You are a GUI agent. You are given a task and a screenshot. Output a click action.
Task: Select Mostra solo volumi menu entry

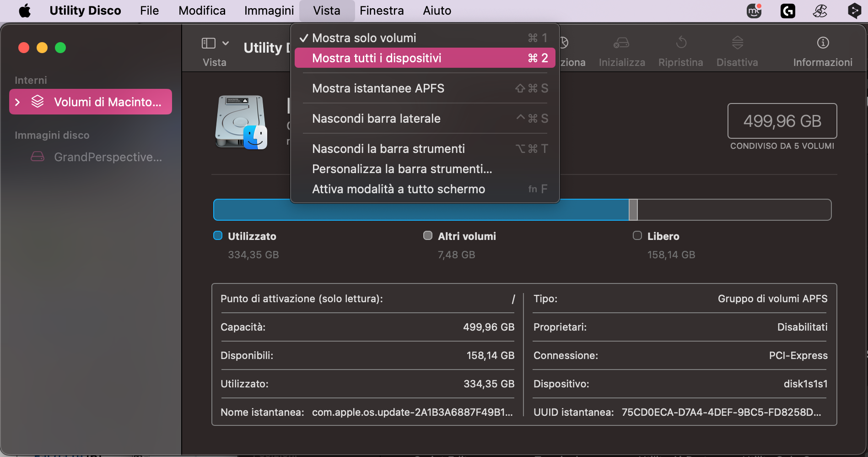tap(425, 38)
